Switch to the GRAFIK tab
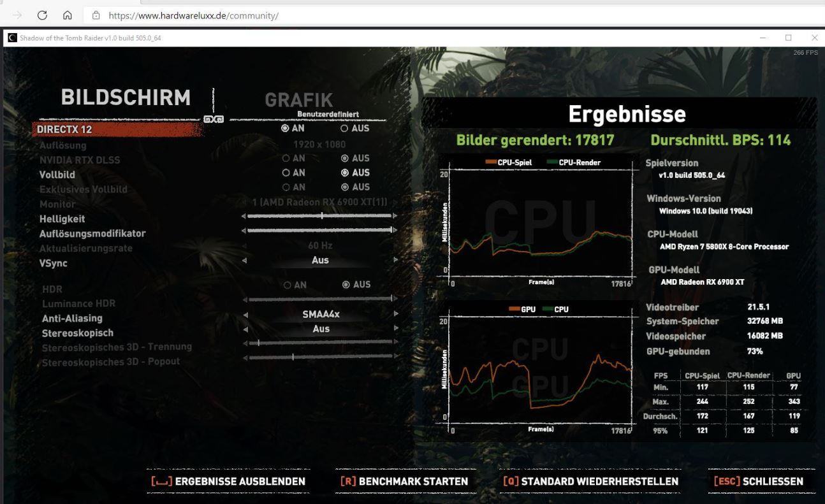The height and width of the screenshot is (504, 825). 299,100
